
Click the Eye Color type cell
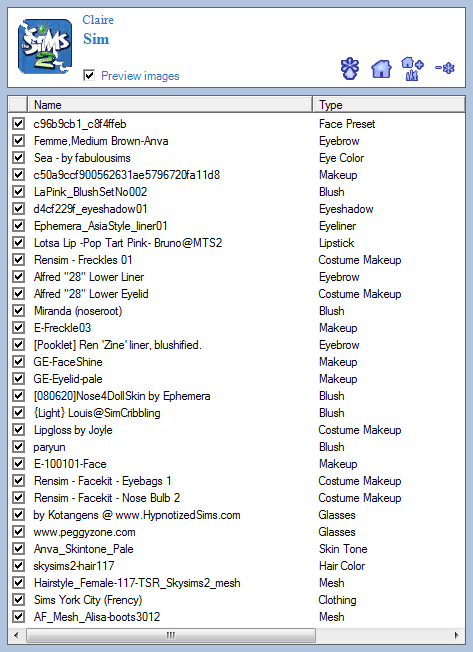342,158
